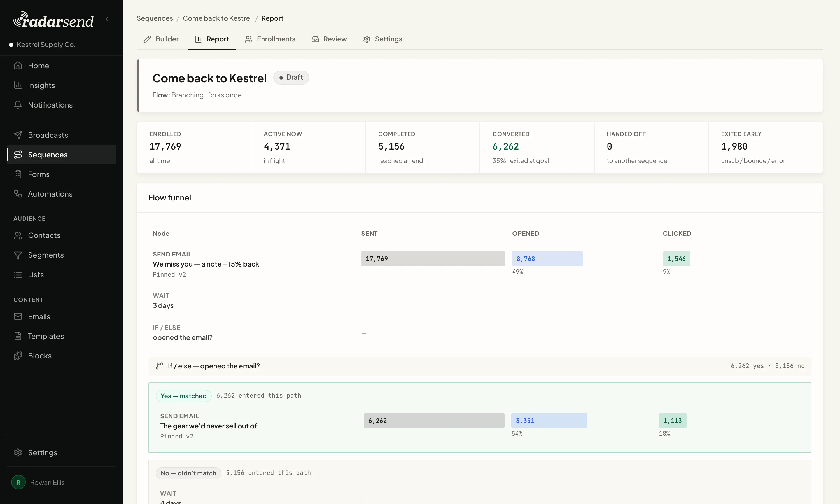This screenshot has width=840, height=504.
Task: Click the 1,113 clicked bar
Action: [672, 421]
